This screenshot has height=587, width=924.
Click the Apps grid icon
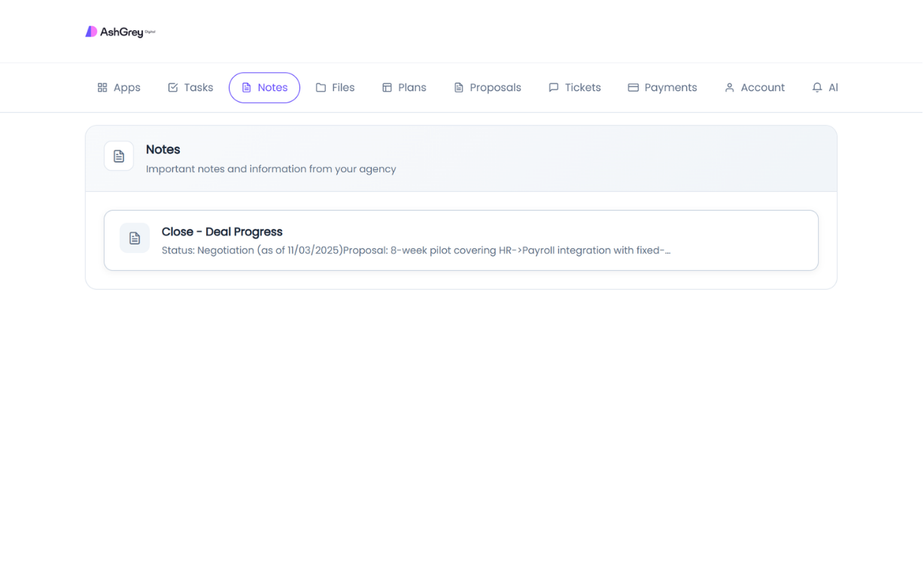tap(102, 87)
